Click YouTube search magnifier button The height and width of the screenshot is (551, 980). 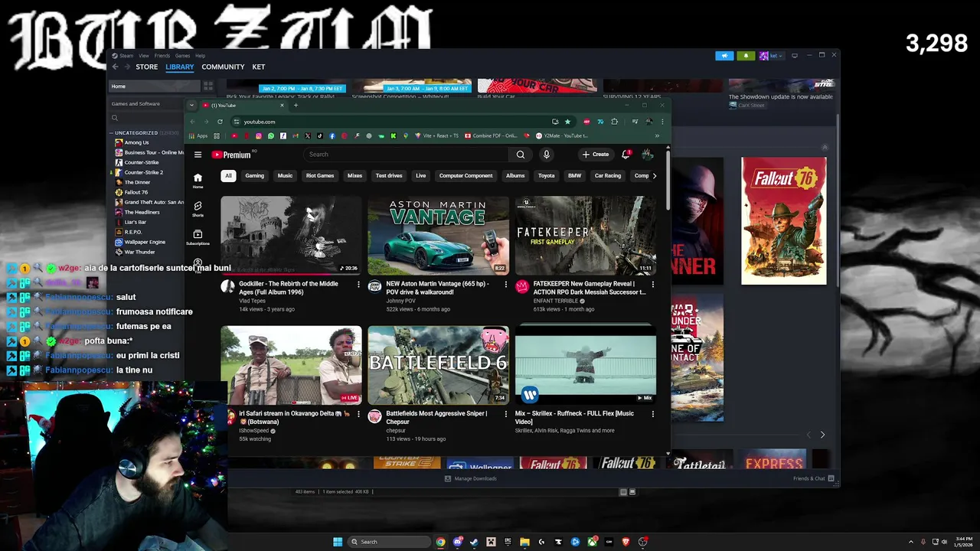click(520, 155)
